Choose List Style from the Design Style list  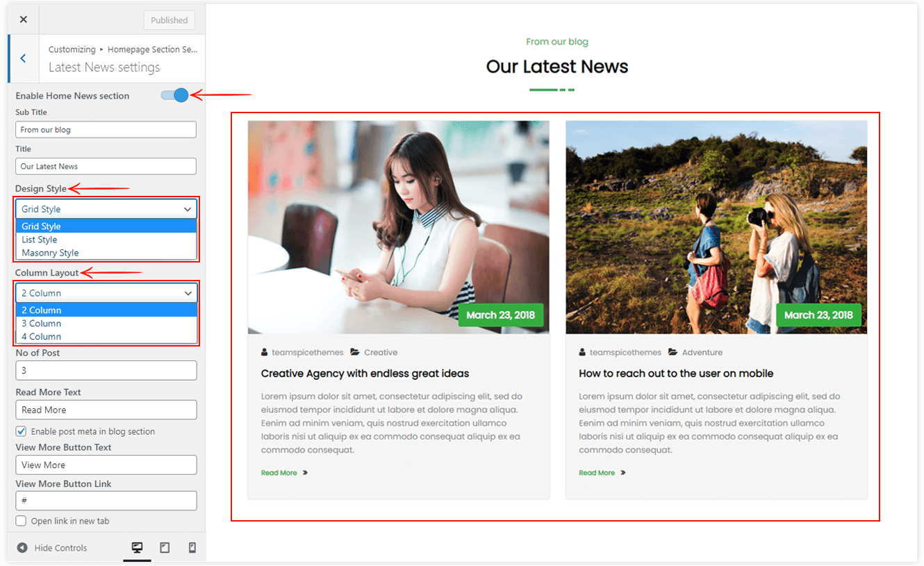(x=106, y=240)
